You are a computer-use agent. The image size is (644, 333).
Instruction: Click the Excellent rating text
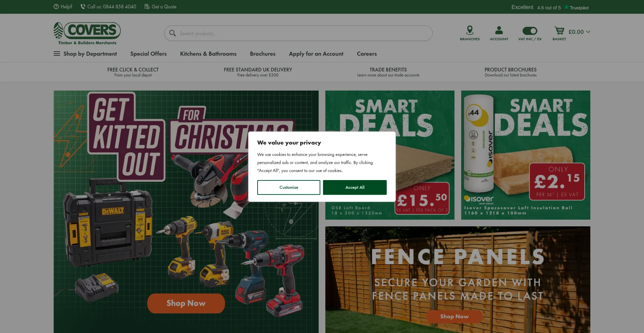pyautogui.click(x=522, y=7)
